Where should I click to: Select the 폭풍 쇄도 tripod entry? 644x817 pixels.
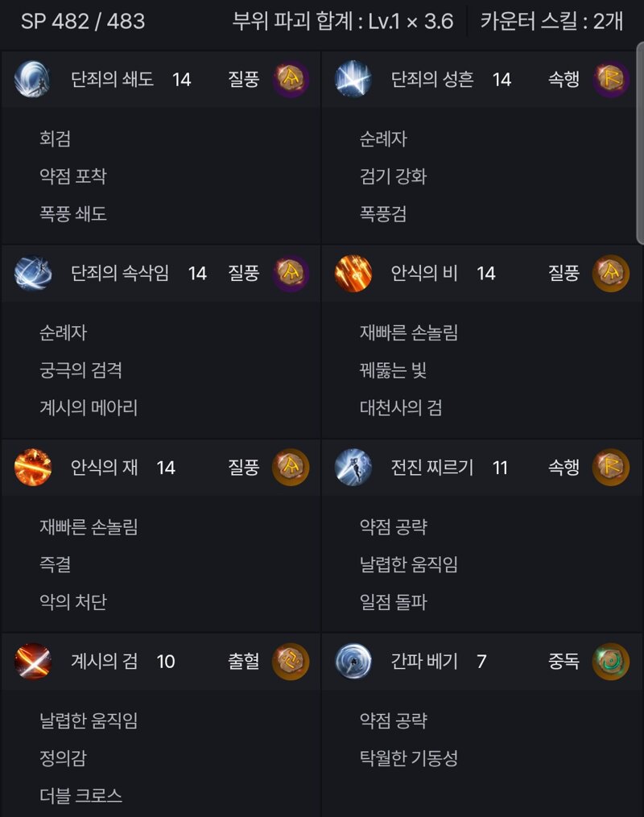73,213
